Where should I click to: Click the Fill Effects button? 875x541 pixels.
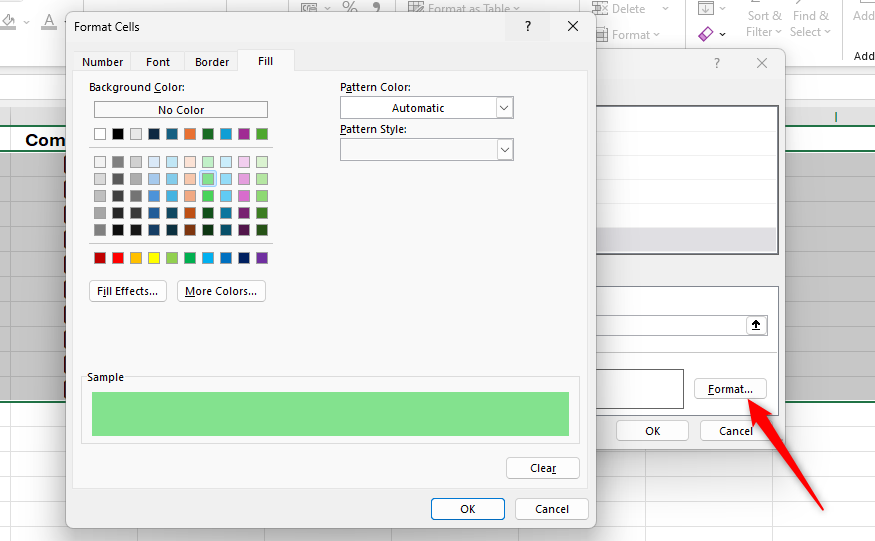128,291
